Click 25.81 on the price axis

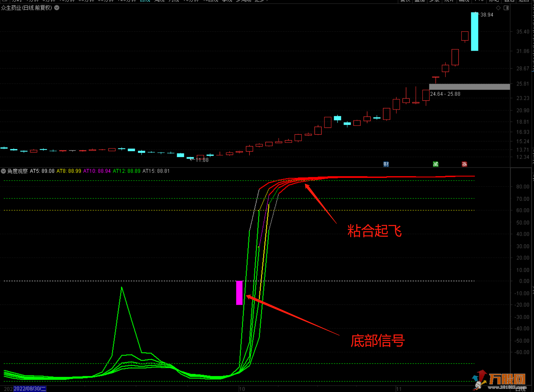pyautogui.click(x=523, y=84)
